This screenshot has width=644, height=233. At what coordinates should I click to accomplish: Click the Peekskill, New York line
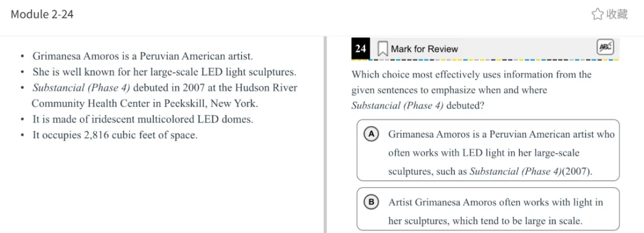click(145, 104)
